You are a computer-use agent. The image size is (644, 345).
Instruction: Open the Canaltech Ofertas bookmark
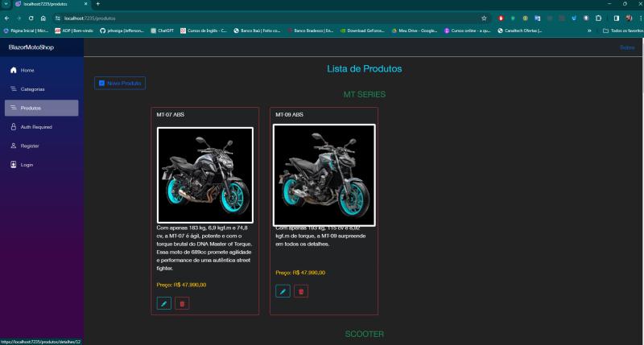coord(519,31)
